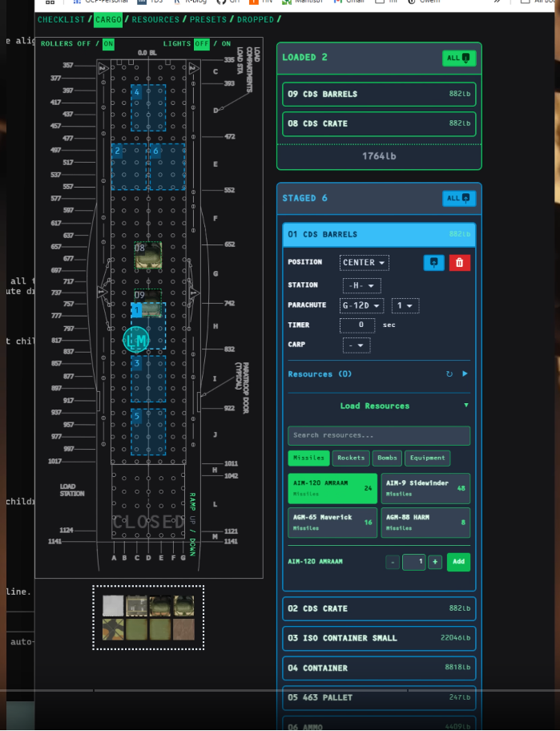Image resolution: width=560 pixels, height=731 pixels.
Task: Select staged cargo slot 5 on the floor plan
Action: click(148, 432)
